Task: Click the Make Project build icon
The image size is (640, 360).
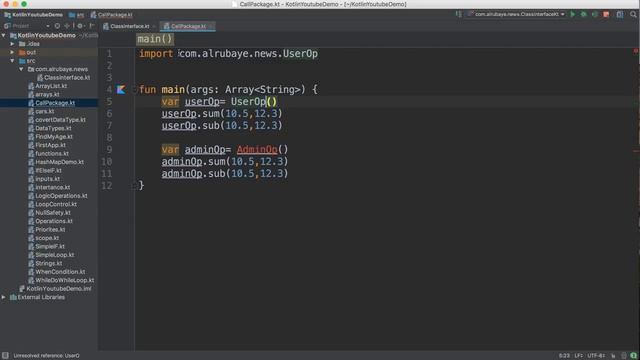Action: click(x=458, y=14)
